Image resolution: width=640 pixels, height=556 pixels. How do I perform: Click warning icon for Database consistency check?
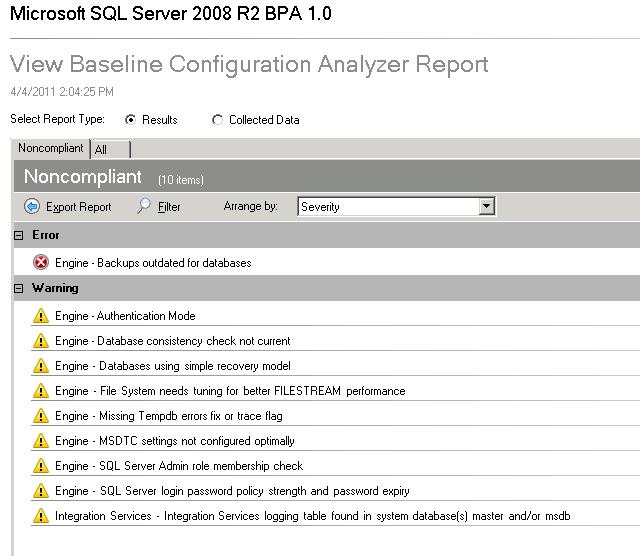point(41,341)
